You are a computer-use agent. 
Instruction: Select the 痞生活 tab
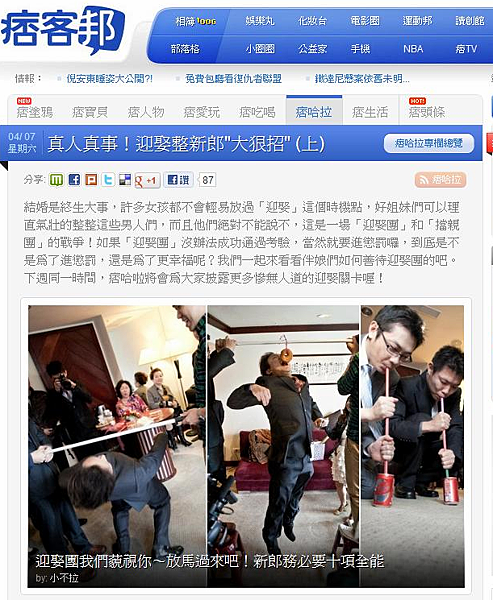370,112
